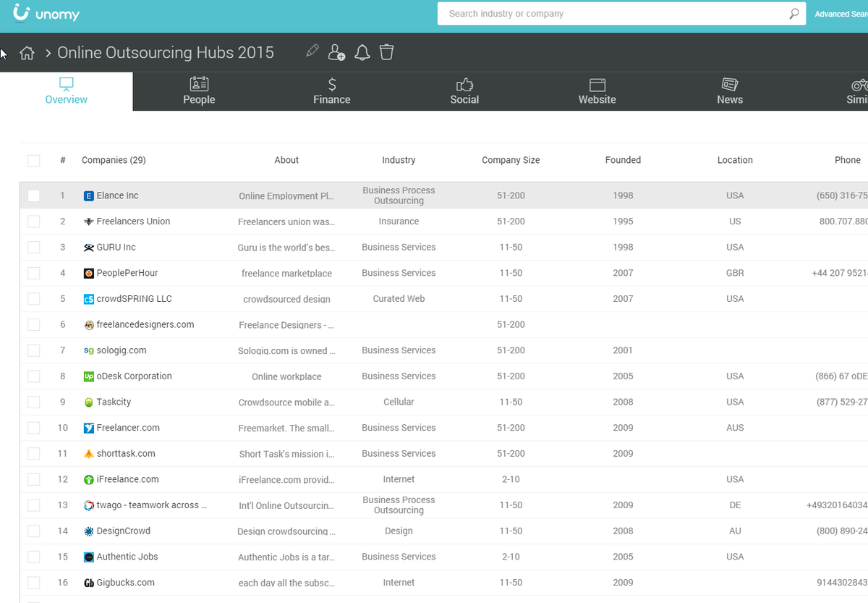The image size is (868, 603).
Task: Go to the home icon
Action: pos(27,53)
